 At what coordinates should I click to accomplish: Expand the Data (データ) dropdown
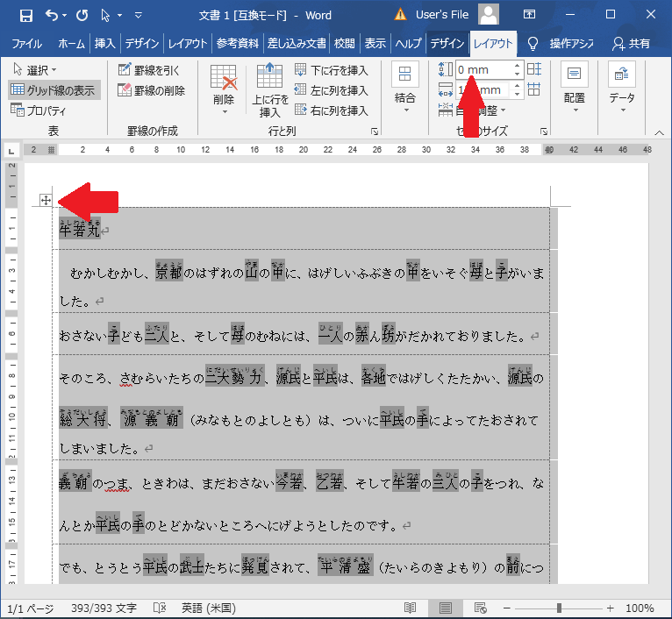622,89
